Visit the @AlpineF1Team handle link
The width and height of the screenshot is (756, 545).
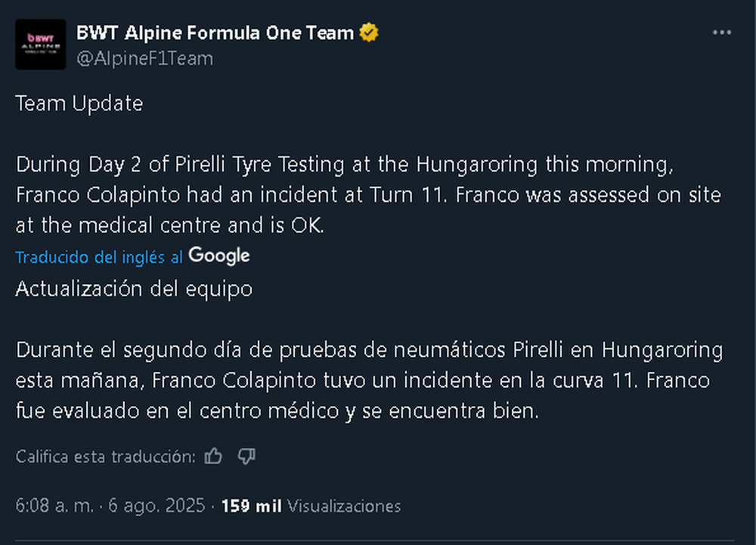pos(144,58)
